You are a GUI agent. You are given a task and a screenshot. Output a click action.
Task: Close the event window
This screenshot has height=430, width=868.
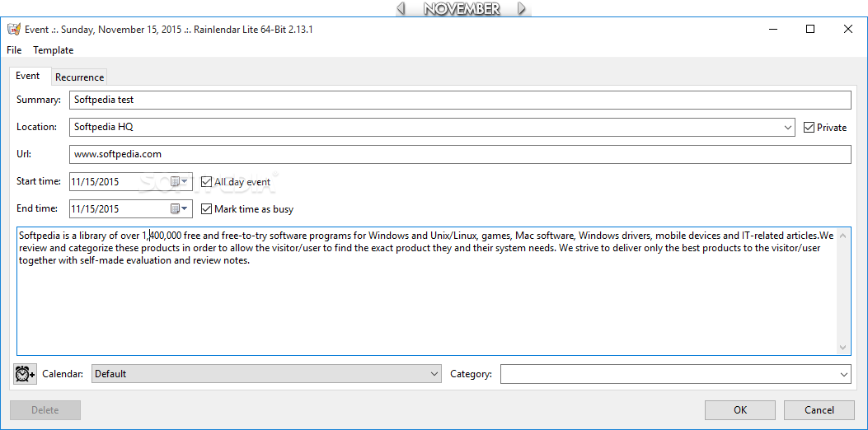[x=848, y=30]
